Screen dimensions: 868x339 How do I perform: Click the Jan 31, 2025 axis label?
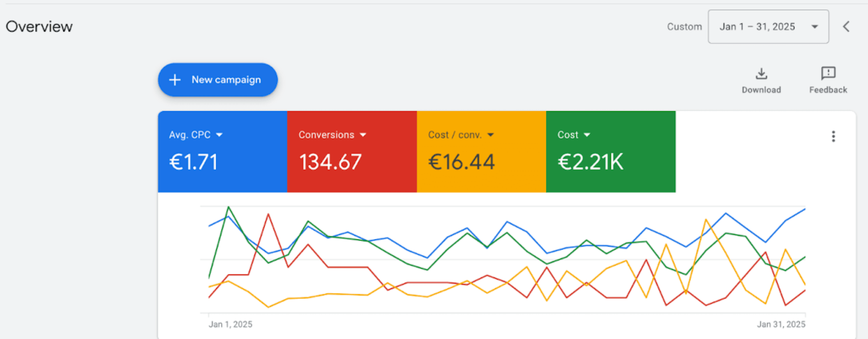tap(781, 324)
